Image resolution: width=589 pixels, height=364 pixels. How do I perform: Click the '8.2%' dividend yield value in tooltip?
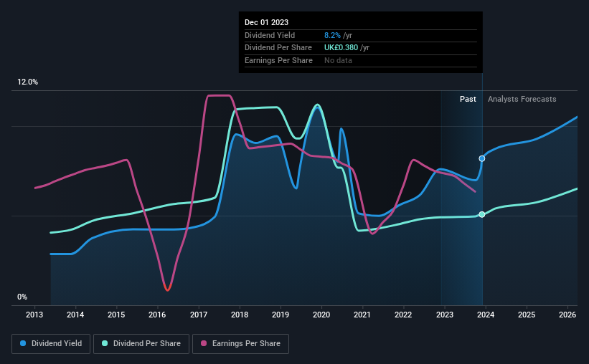pyautogui.click(x=332, y=35)
